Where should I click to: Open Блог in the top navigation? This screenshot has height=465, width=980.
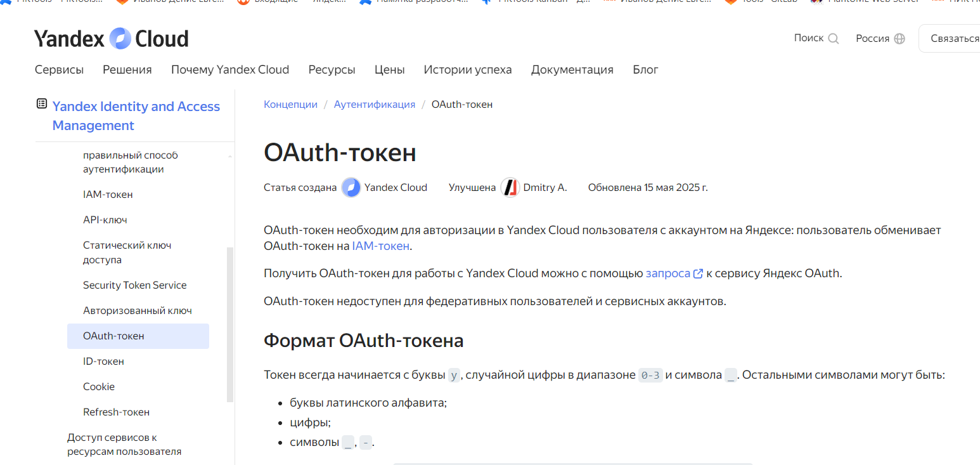coord(645,70)
